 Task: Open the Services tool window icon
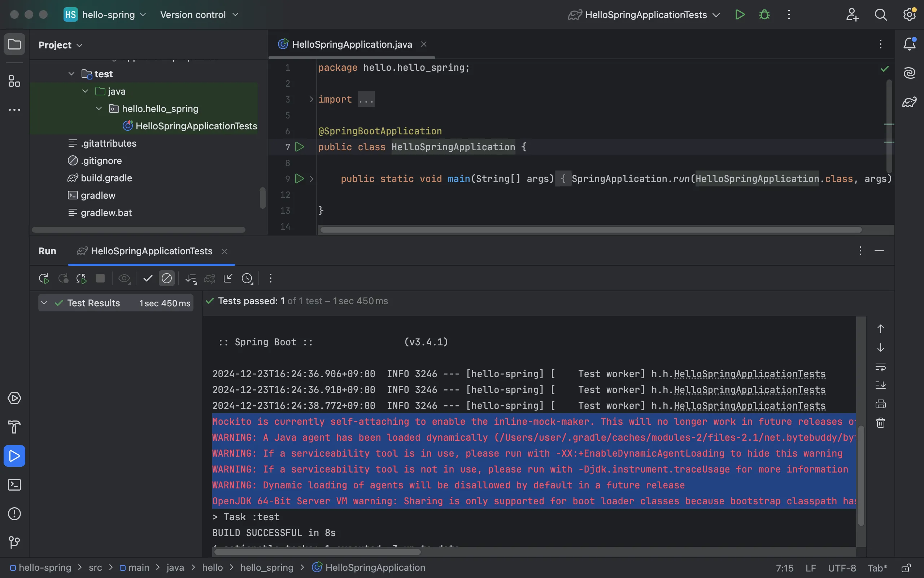click(x=14, y=398)
